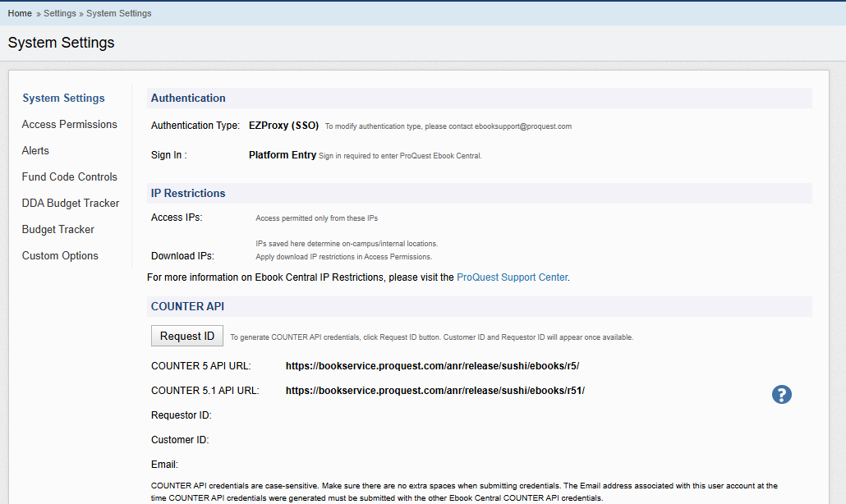
Task: Click the blue help question mark icon
Action: click(x=781, y=395)
